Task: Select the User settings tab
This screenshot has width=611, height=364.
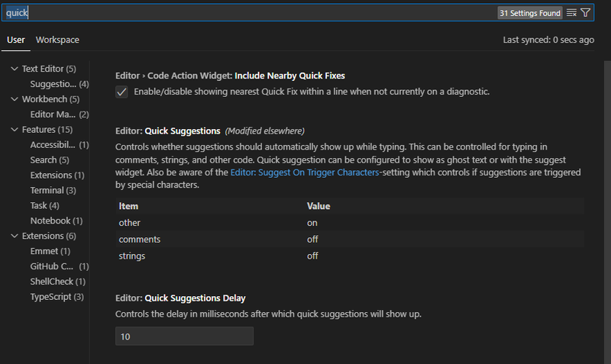Action: click(x=15, y=40)
